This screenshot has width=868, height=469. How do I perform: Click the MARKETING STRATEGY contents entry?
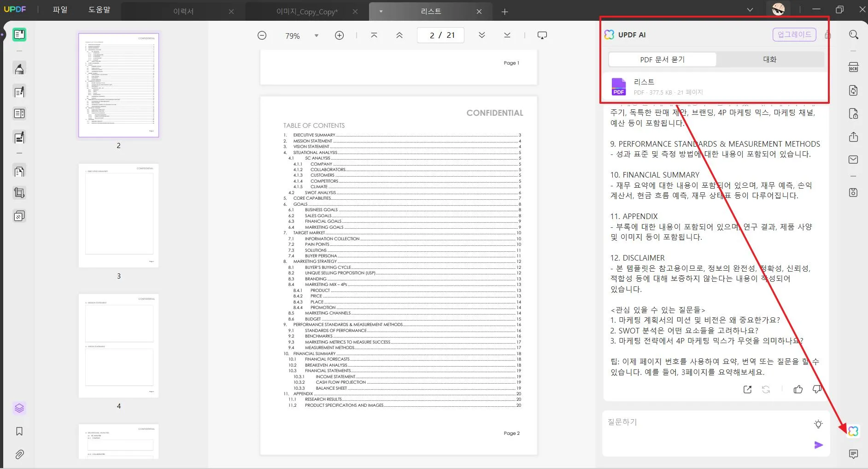point(403,261)
